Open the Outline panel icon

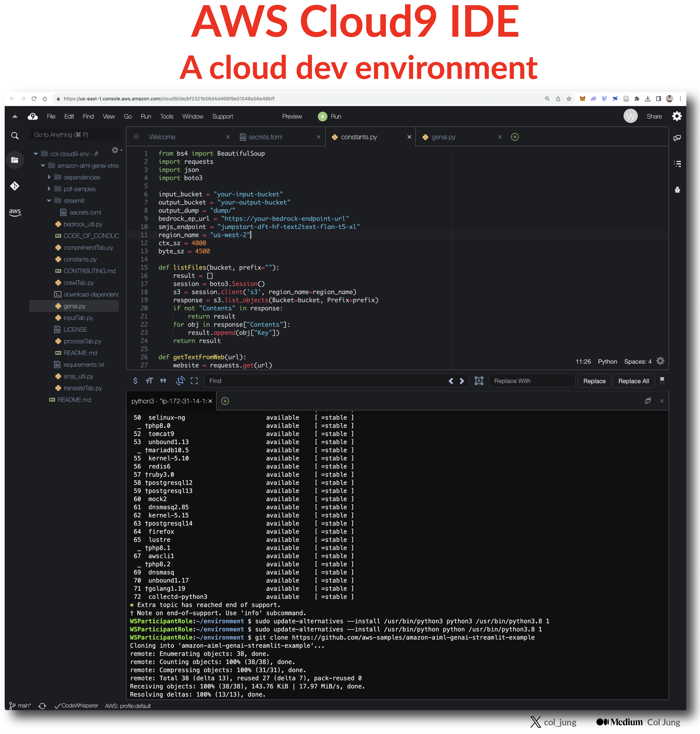coord(677,164)
